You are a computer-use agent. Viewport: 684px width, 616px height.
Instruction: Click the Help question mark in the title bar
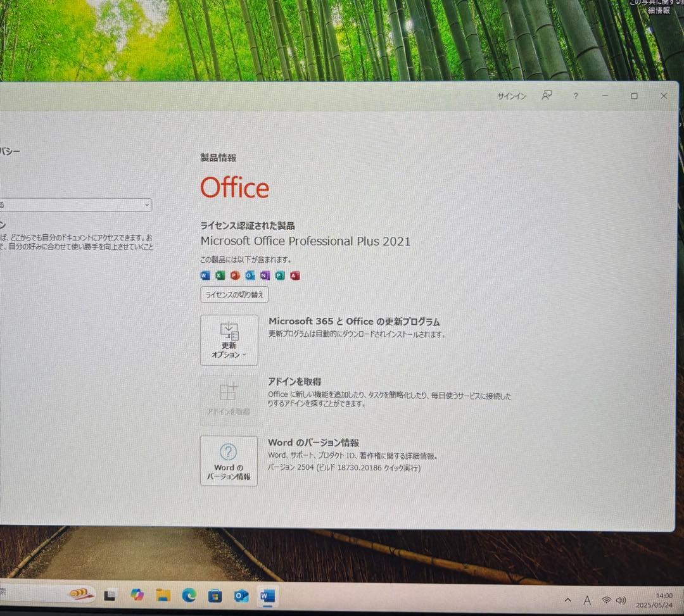[x=575, y=96]
